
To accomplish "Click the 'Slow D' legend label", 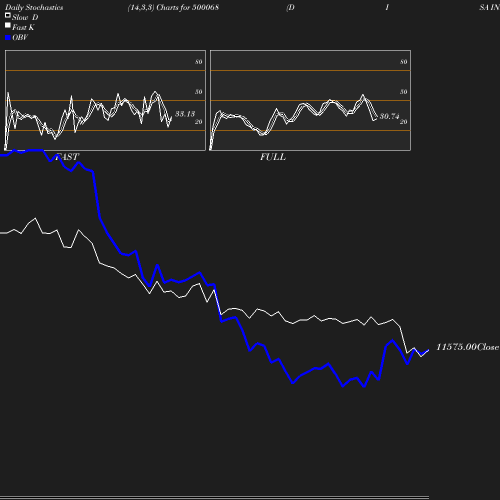I will (25, 17).
